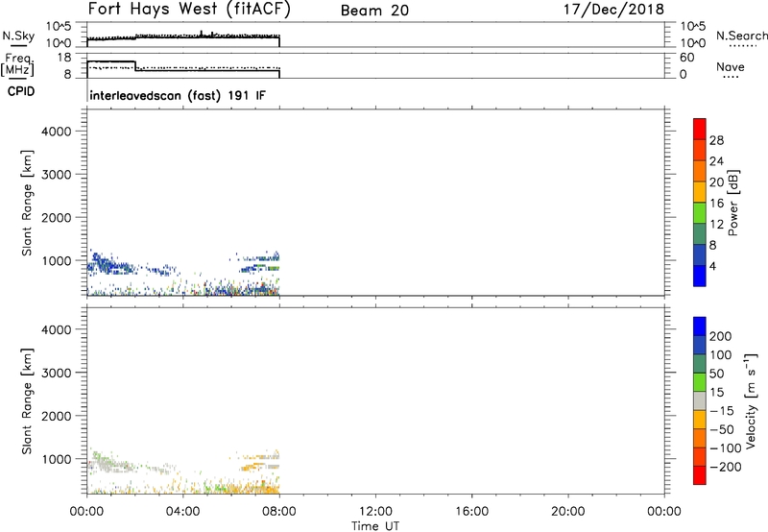Click the 'Fort Hays West (fitACF)' title
The height and width of the screenshot is (532, 768).
click(x=189, y=10)
